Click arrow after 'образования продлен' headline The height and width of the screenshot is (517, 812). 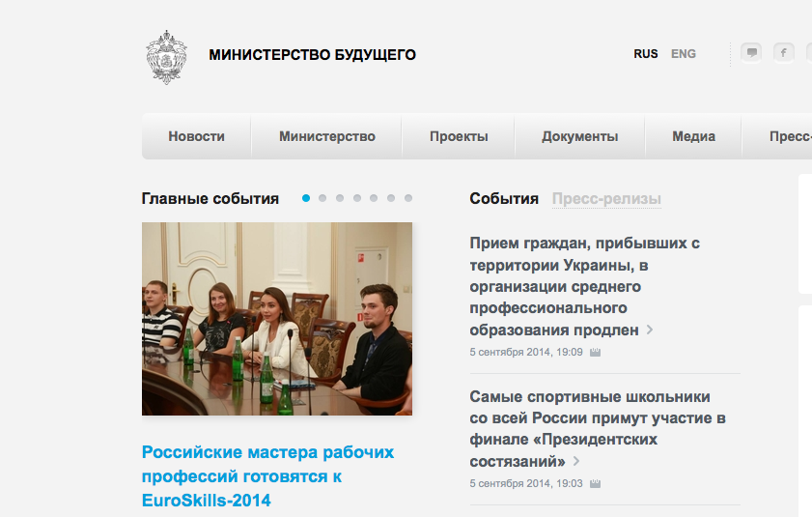[650, 330]
